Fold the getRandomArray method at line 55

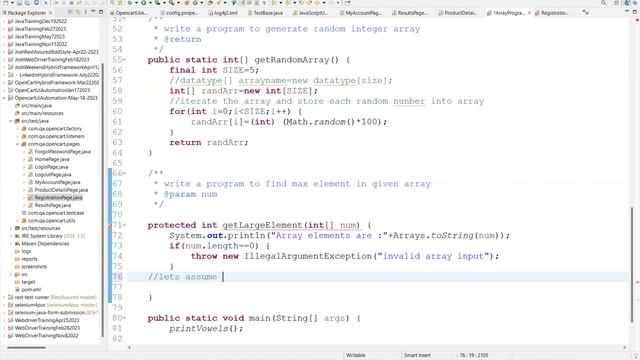(124, 60)
